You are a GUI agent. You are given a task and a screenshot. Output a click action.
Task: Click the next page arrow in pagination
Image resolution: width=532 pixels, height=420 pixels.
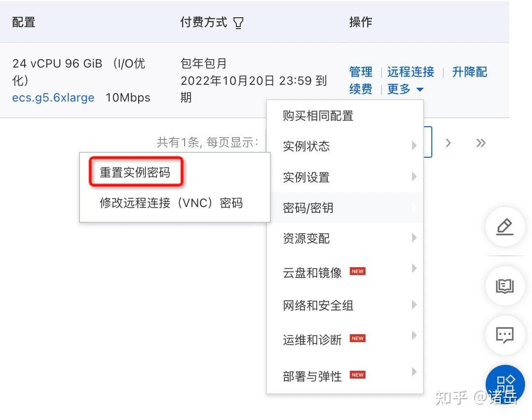448,143
